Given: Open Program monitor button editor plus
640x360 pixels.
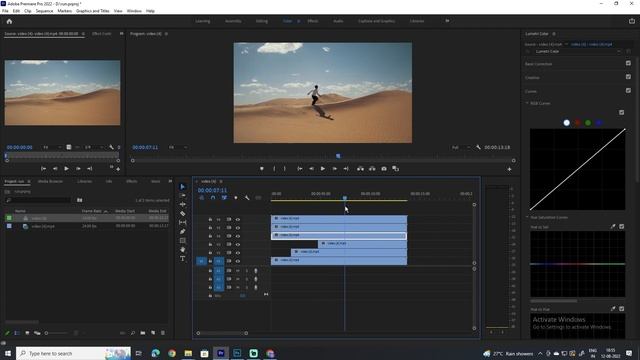Looking at the screenshot, I should [509, 169].
